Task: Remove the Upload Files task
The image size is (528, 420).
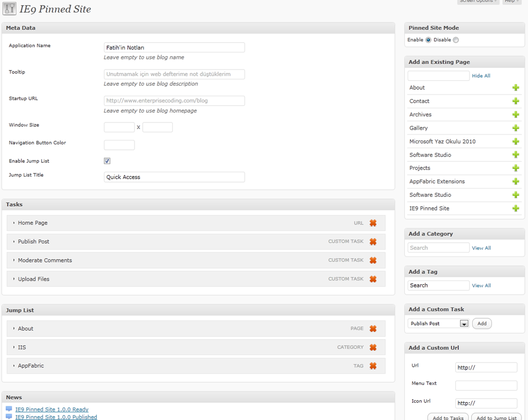Action: click(373, 279)
